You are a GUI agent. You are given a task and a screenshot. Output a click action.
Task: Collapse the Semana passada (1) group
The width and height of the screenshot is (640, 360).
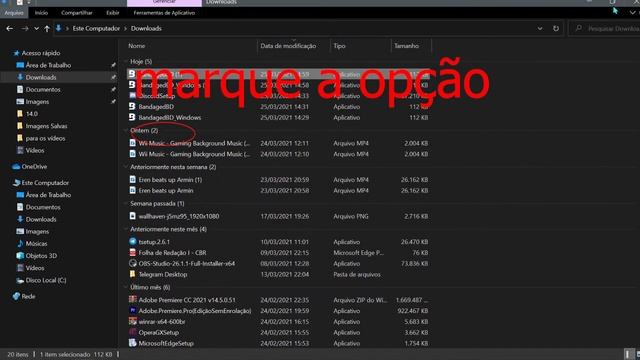126,203
